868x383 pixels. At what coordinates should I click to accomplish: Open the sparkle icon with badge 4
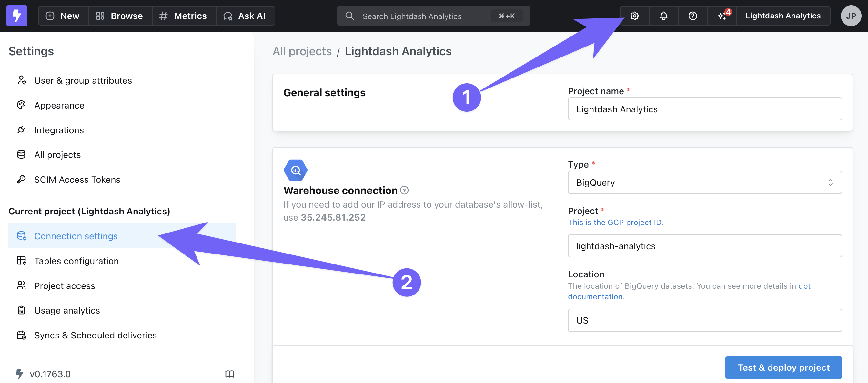tap(722, 16)
